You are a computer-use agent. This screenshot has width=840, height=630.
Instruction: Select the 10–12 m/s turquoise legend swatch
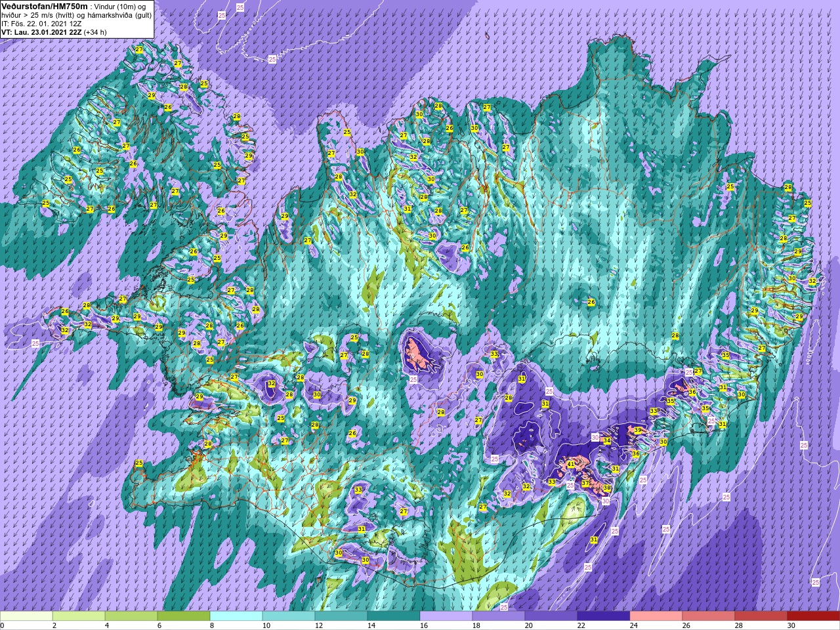tap(289, 616)
